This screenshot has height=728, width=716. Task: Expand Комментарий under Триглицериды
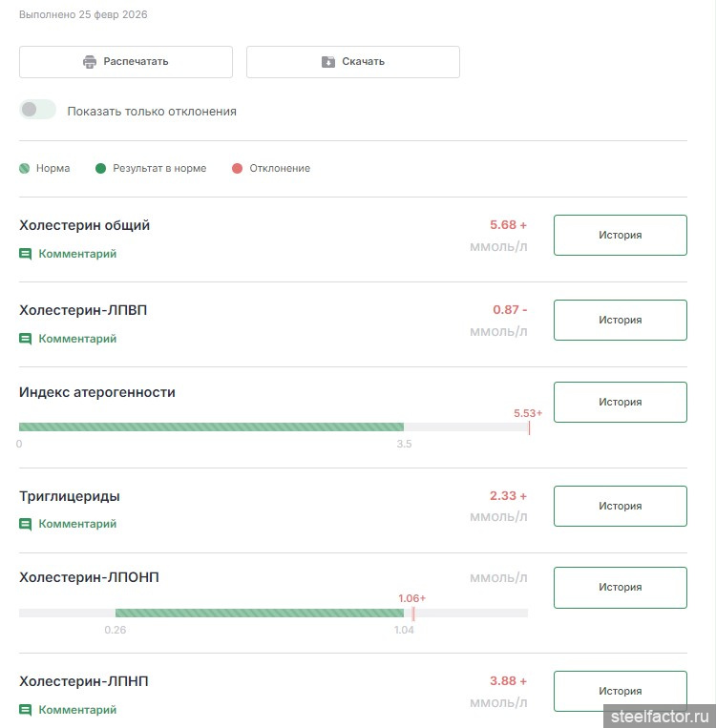(77, 524)
